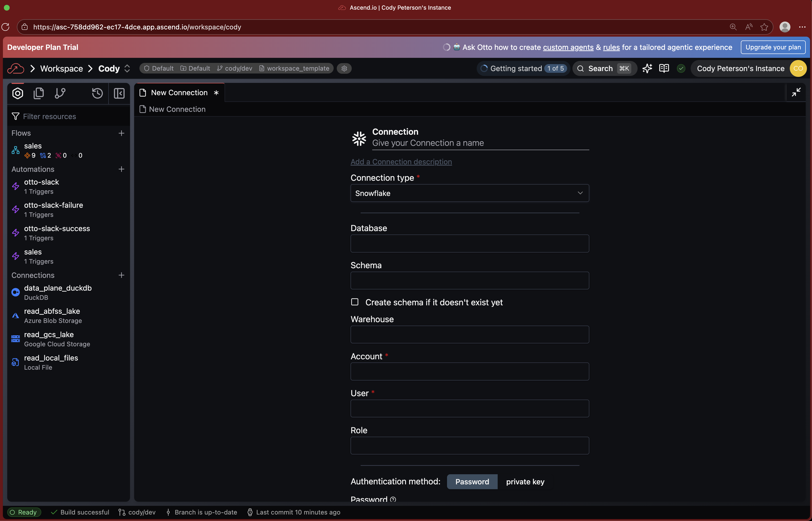The image size is (812, 521).
Task: Open the Connection type Snowflake dropdown
Action: click(x=469, y=193)
